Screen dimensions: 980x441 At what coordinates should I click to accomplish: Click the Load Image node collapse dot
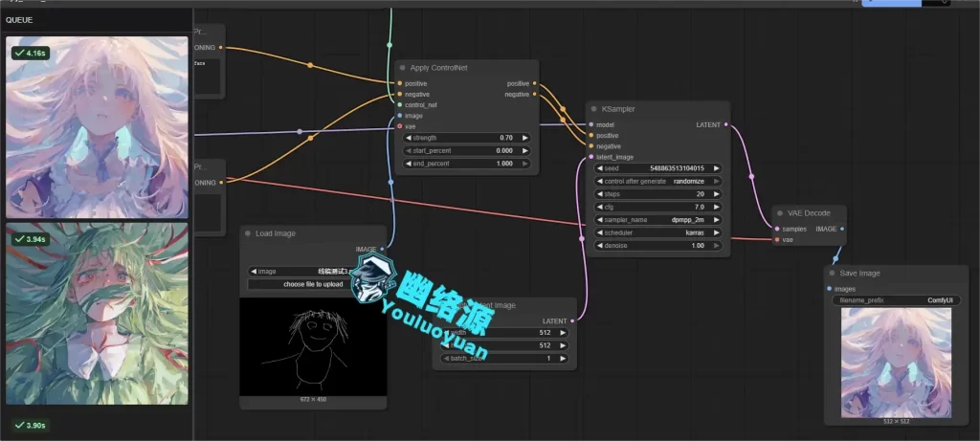247,233
